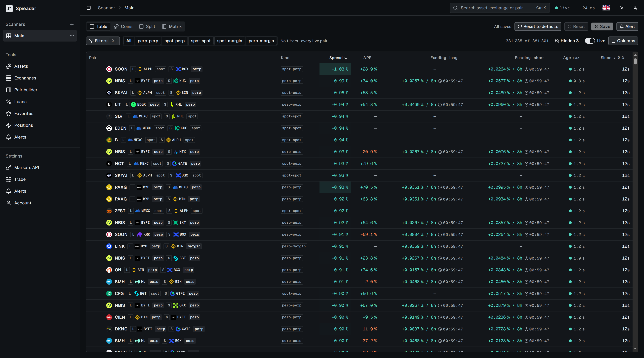The width and height of the screenshot is (644, 358).
Task: Select the perp-margin kind filter
Action: (x=261, y=41)
